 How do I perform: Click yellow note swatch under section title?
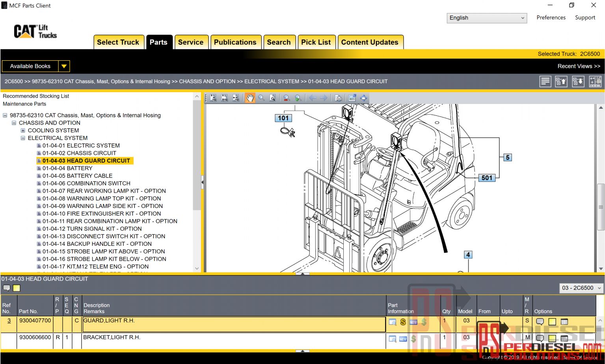[x=17, y=288]
